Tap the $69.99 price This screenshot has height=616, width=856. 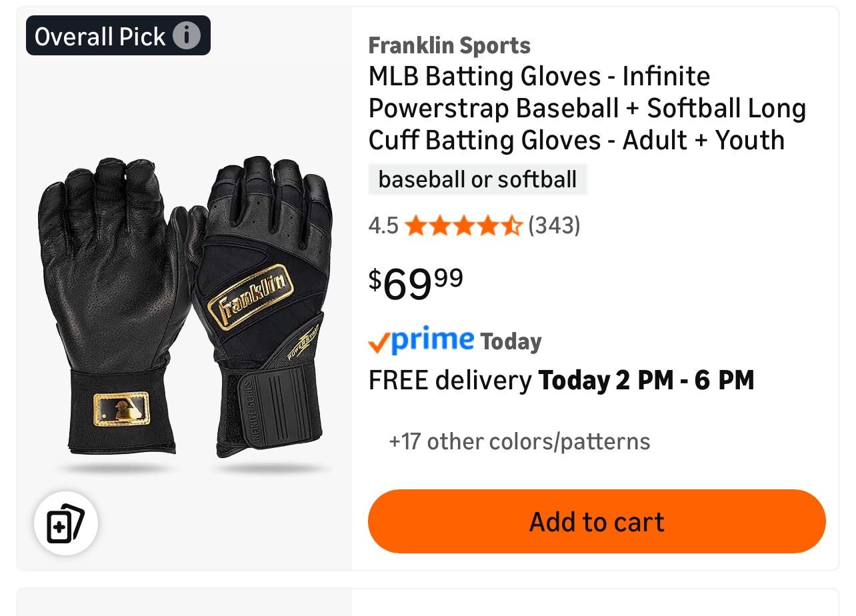click(x=416, y=283)
